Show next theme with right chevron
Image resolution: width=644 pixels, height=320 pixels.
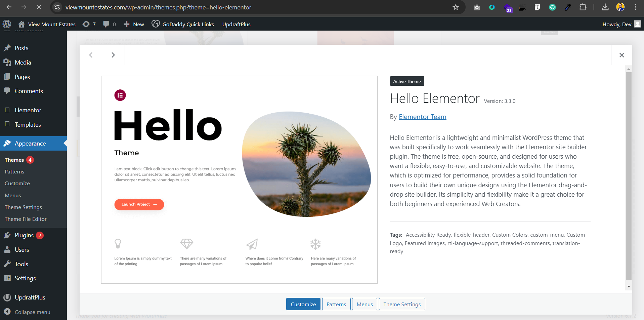pyautogui.click(x=113, y=55)
